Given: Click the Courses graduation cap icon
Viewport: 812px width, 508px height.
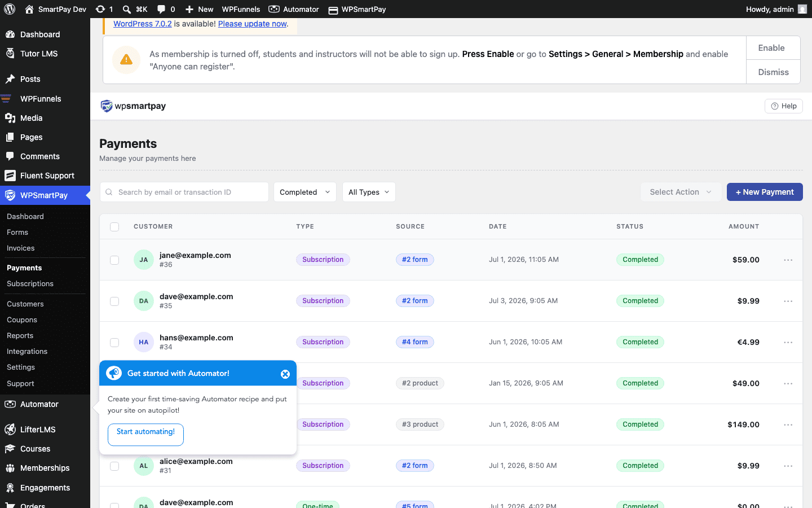Looking at the screenshot, I should 10,449.
